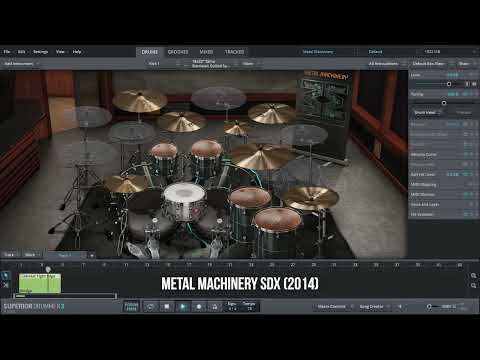Switch to the GROOVES tab
This screenshot has width=480, height=360.
(178, 52)
